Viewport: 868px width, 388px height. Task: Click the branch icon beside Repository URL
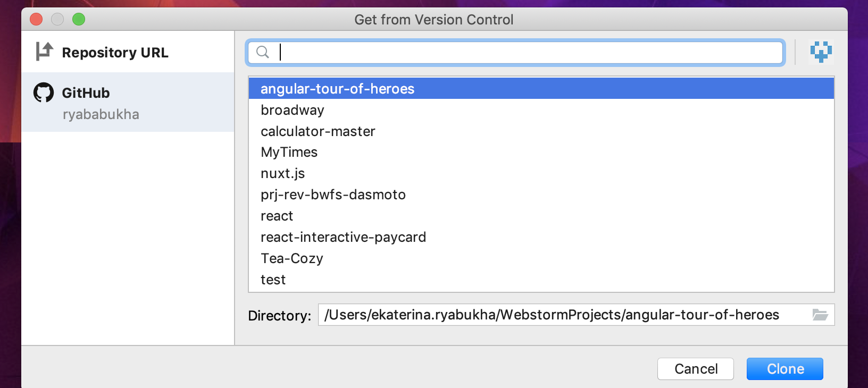(45, 52)
